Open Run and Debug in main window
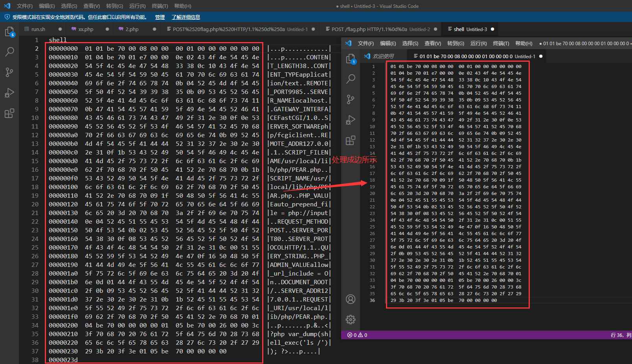Screen dimensions: 632x364 9,93
